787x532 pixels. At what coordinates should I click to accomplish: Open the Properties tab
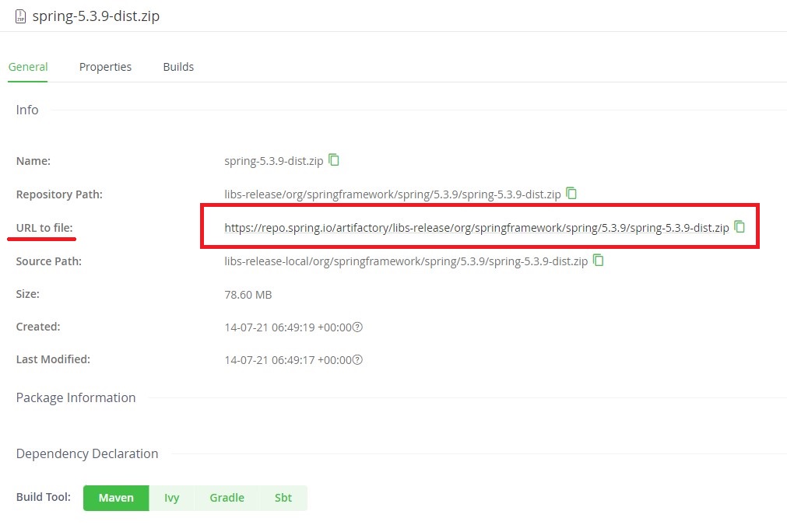105,67
